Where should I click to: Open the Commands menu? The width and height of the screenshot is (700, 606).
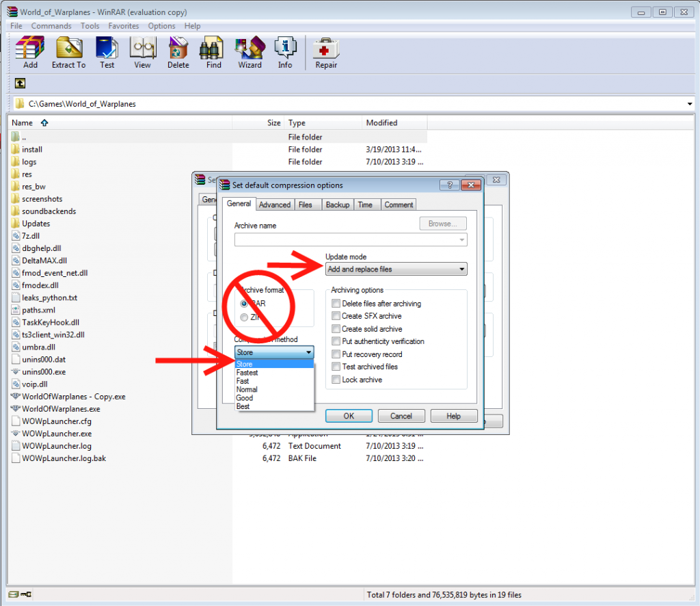click(x=51, y=26)
